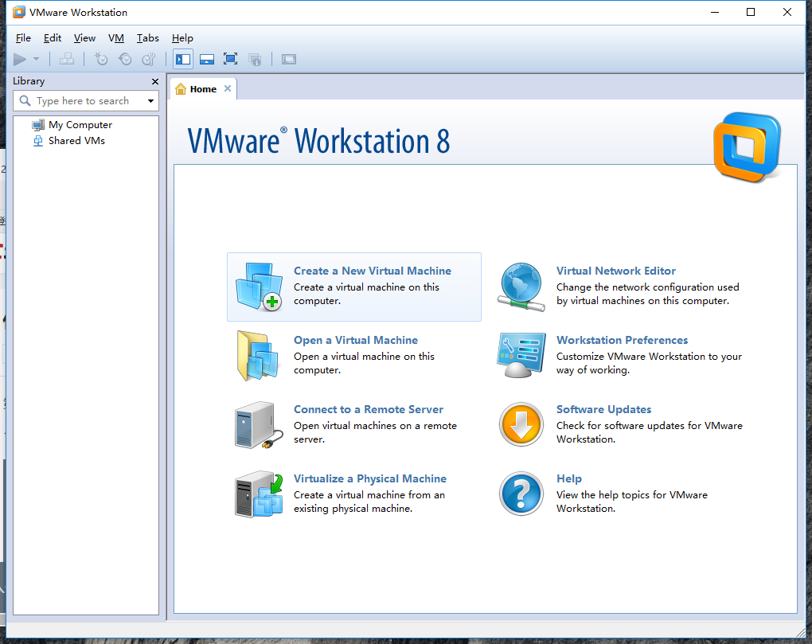Minimize the VMware Workstation window
Image resolution: width=812 pixels, height=644 pixels.
coord(715,12)
